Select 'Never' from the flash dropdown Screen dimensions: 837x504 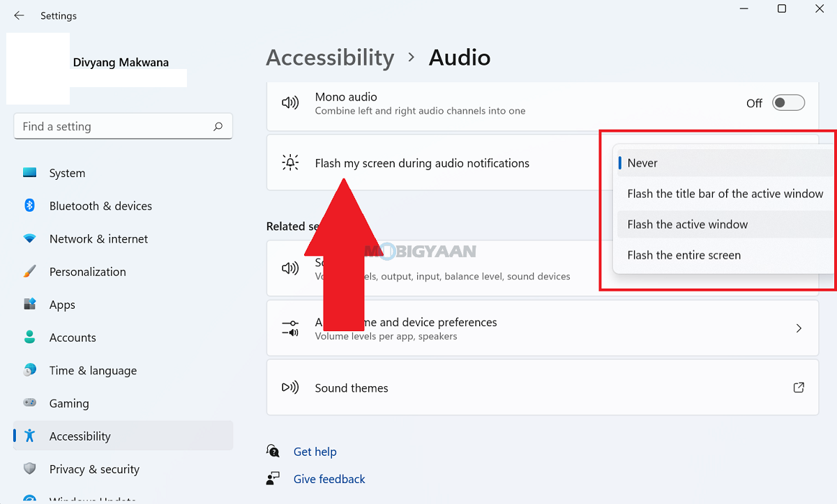coord(642,162)
